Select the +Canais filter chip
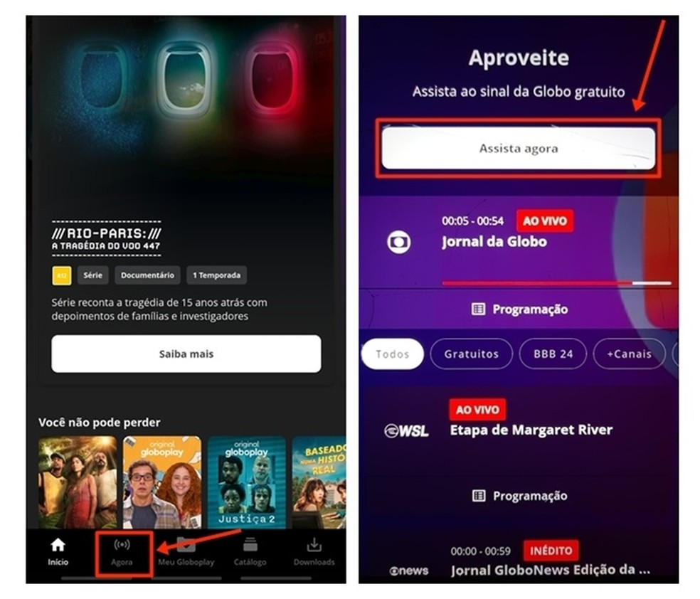Viewport: 700px width, 599px height. click(x=629, y=354)
